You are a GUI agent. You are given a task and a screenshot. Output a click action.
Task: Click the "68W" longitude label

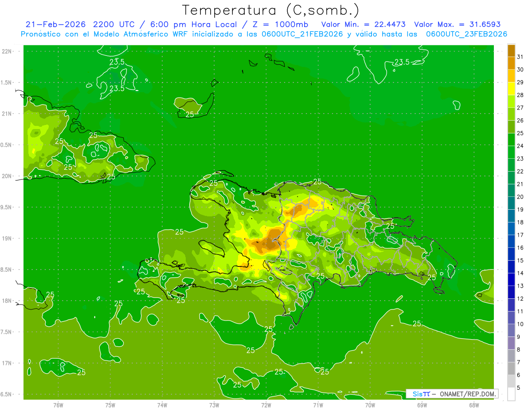(474, 405)
